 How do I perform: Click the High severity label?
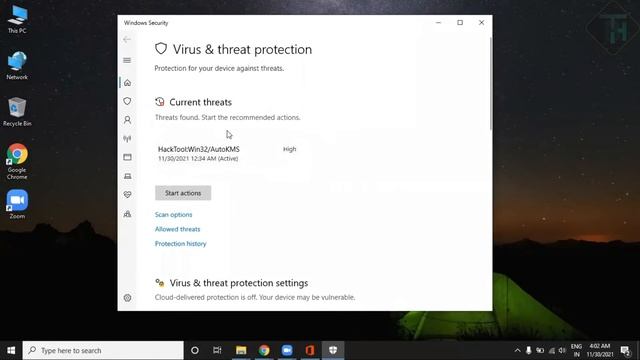coord(289,149)
